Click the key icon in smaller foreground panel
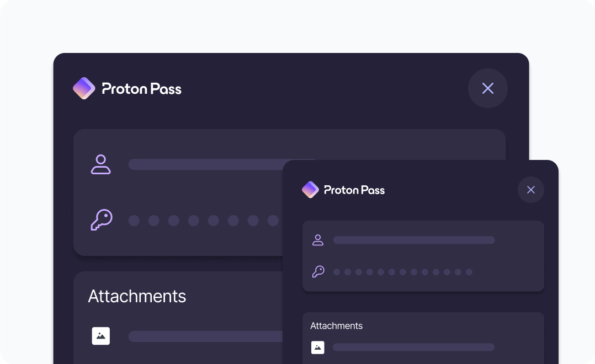The image size is (595, 364). coord(318,271)
